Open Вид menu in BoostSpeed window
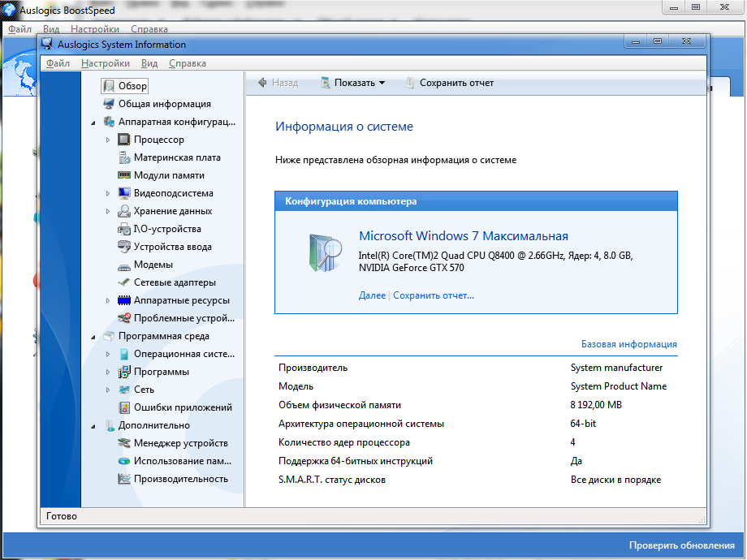 pyautogui.click(x=51, y=29)
